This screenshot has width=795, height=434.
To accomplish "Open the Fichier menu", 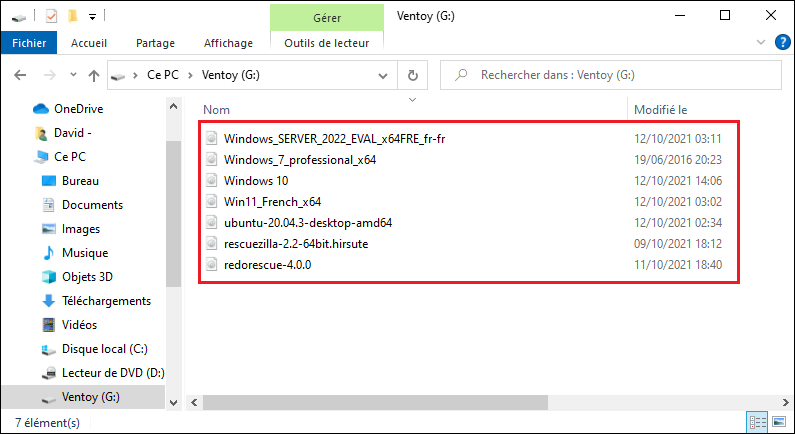I will (x=30, y=43).
